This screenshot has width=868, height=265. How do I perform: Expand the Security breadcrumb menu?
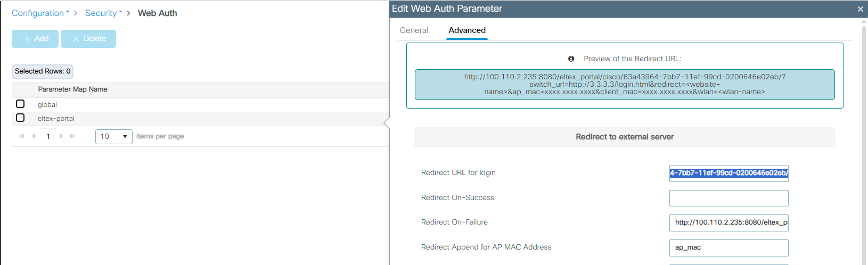[x=103, y=13]
